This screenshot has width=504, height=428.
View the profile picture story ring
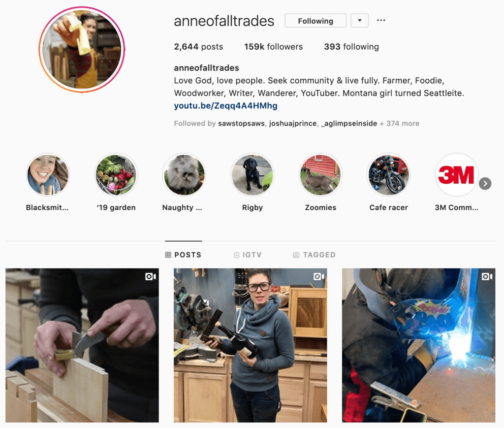click(82, 50)
